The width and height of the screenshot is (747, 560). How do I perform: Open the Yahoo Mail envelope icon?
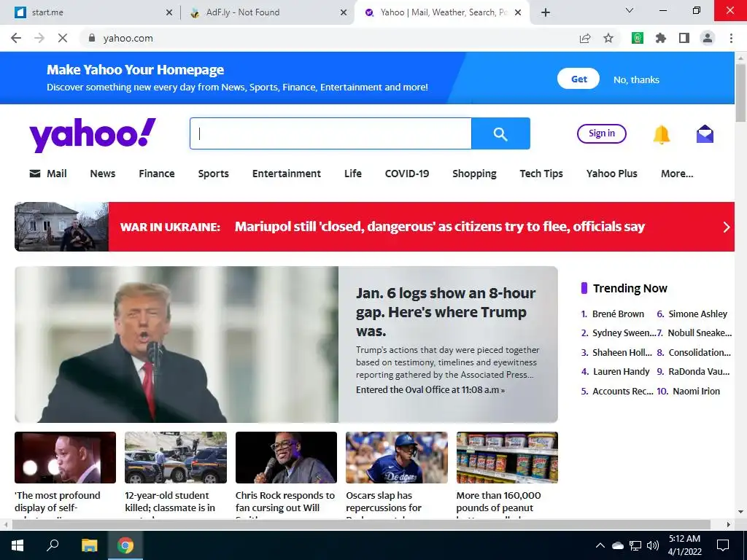tap(705, 134)
